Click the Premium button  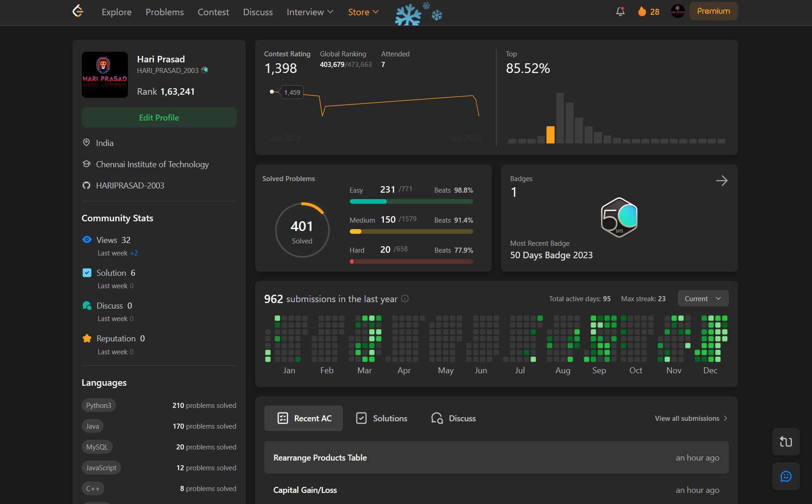pyautogui.click(x=714, y=11)
